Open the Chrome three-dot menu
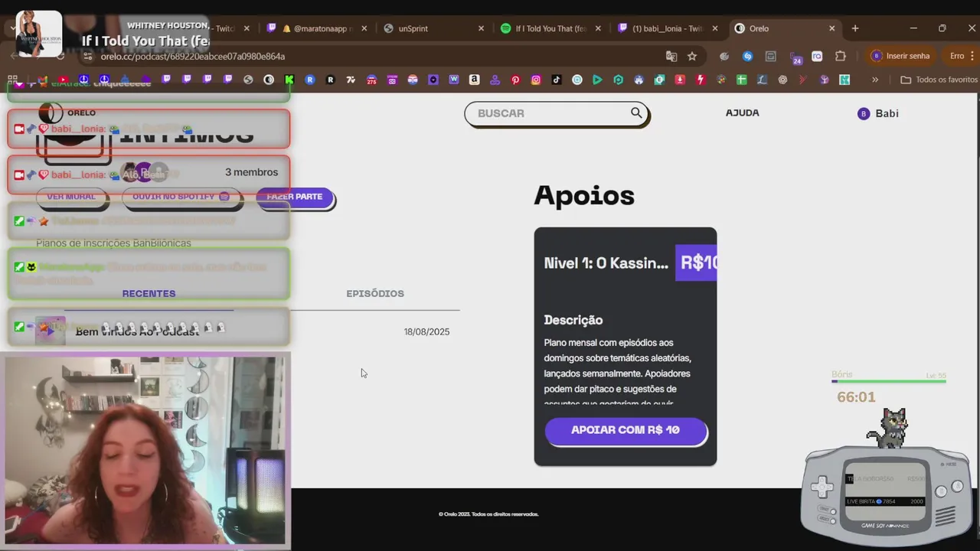The width and height of the screenshot is (980, 551). point(973,56)
